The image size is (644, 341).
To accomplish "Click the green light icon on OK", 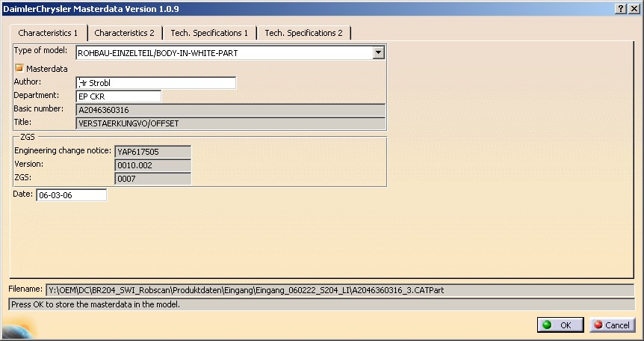I will [x=547, y=325].
